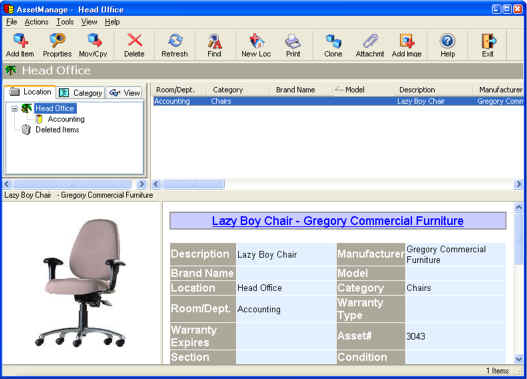527x379 pixels.
Task: Collapse the Head Office tree node
Action: [x=14, y=109]
